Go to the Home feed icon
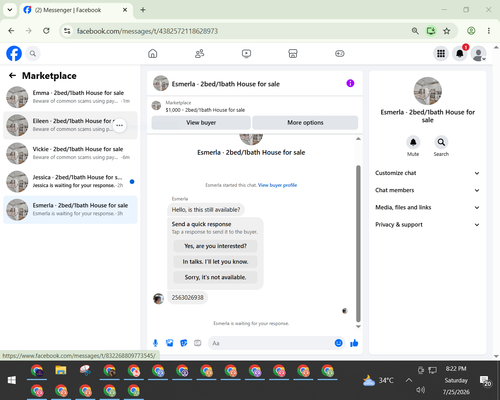Viewport: 500px width, 400px height. tap(153, 53)
